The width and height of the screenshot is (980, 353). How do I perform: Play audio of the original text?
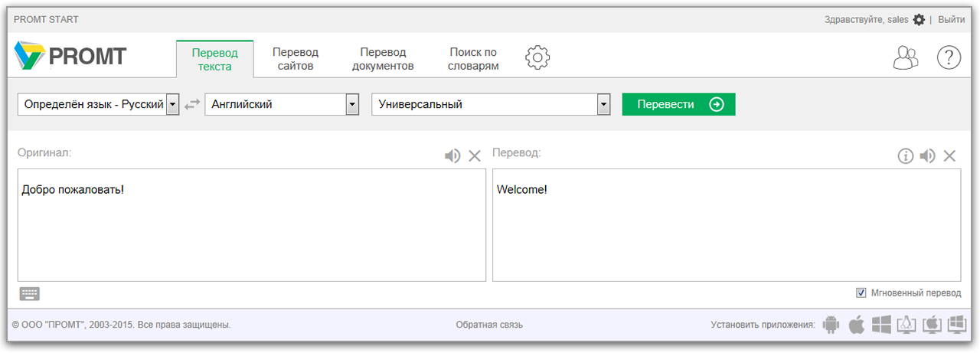pyautogui.click(x=452, y=156)
